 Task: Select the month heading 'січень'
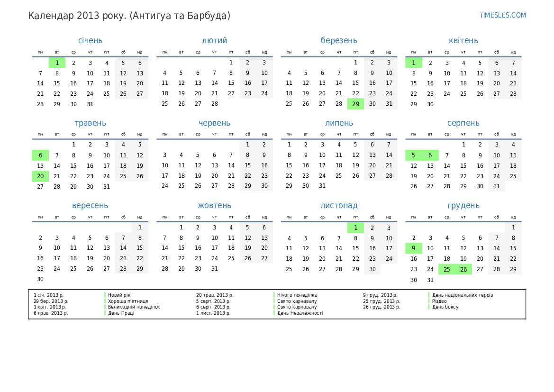90,40
